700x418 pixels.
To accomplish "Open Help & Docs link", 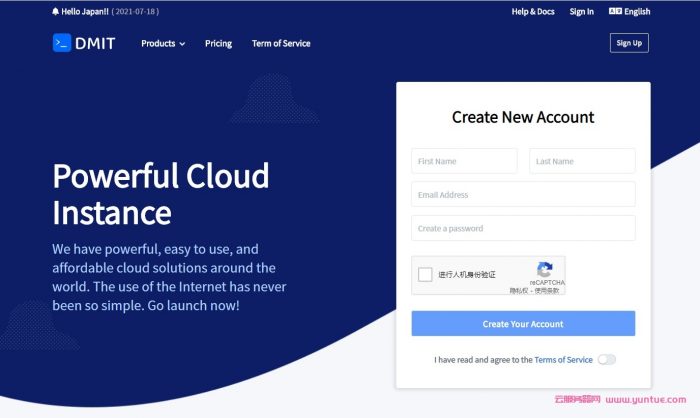I will click(533, 12).
